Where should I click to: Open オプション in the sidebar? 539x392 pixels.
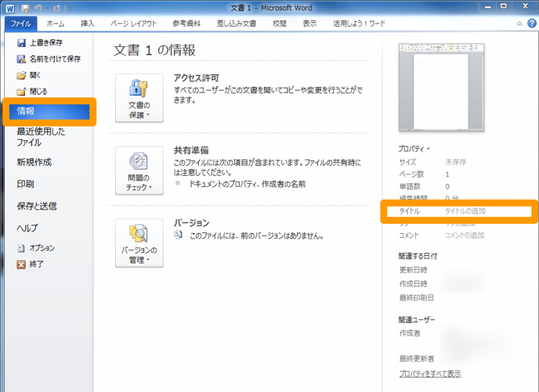pyautogui.click(x=36, y=248)
